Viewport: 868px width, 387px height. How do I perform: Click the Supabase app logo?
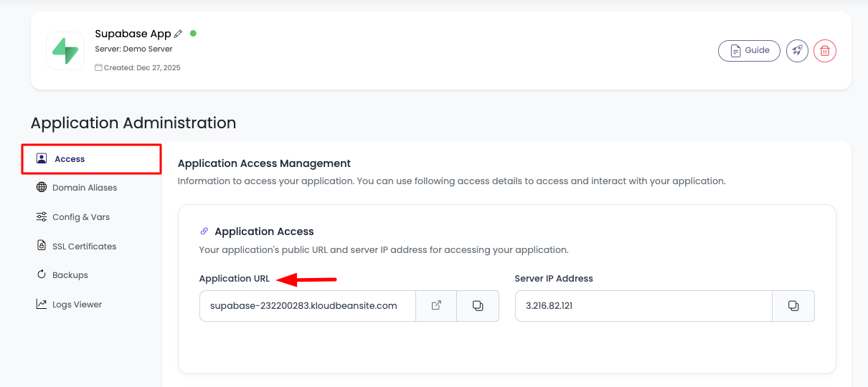[x=65, y=51]
